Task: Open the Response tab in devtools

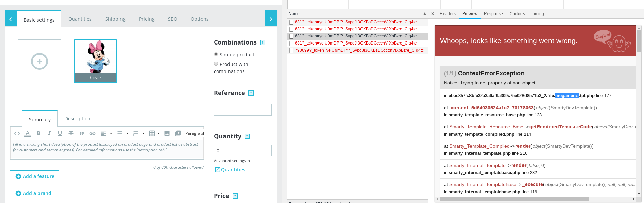Action: [x=493, y=14]
